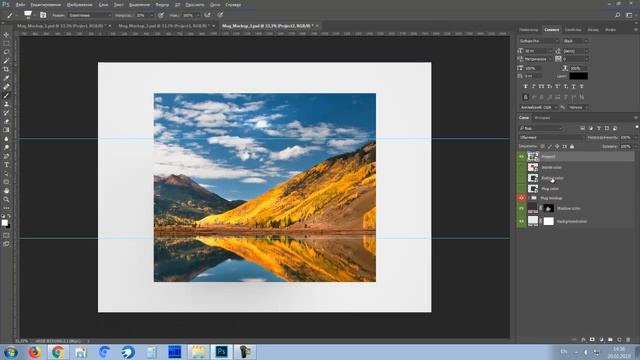Open the Изображение menu
640x360 pixels.
click(80, 5)
